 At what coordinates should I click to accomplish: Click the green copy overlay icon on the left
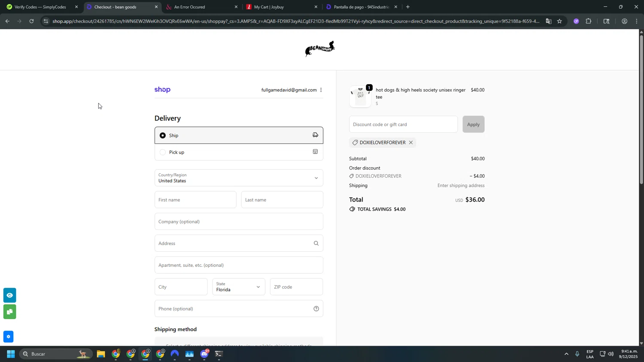pyautogui.click(x=9, y=312)
